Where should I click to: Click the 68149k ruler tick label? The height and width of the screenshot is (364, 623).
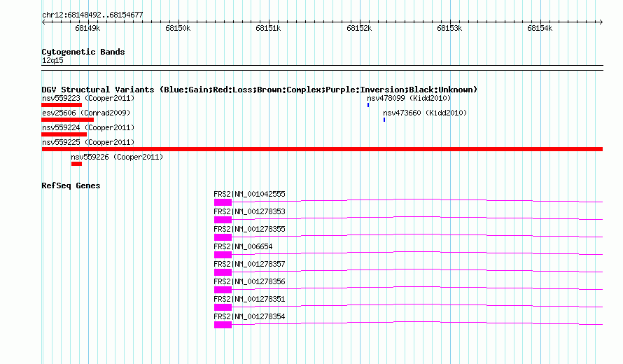pyautogui.click(x=87, y=28)
